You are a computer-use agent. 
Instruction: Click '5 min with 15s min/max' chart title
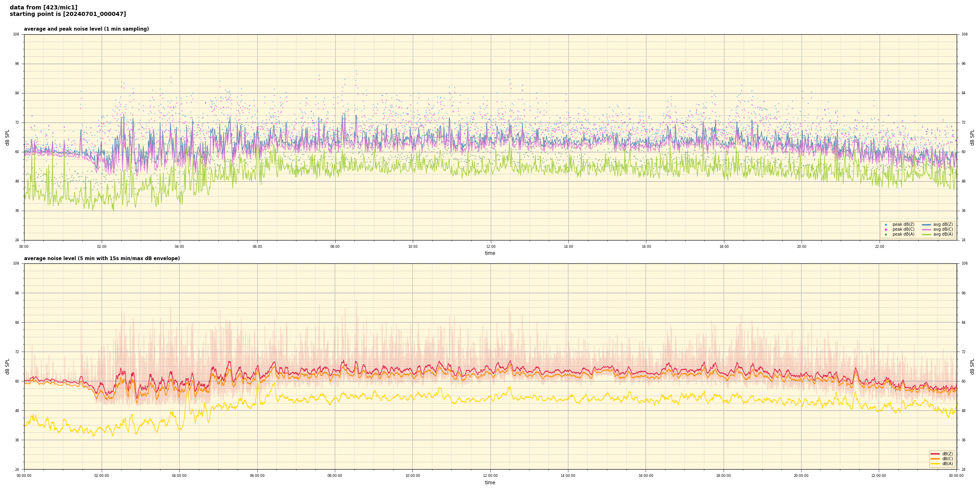102,258
